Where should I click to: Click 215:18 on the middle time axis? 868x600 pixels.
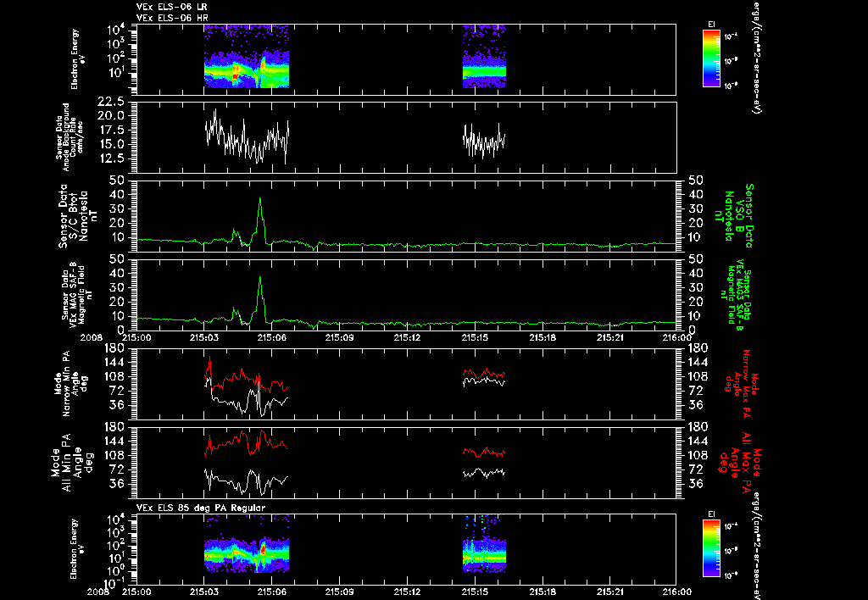(542, 337)
